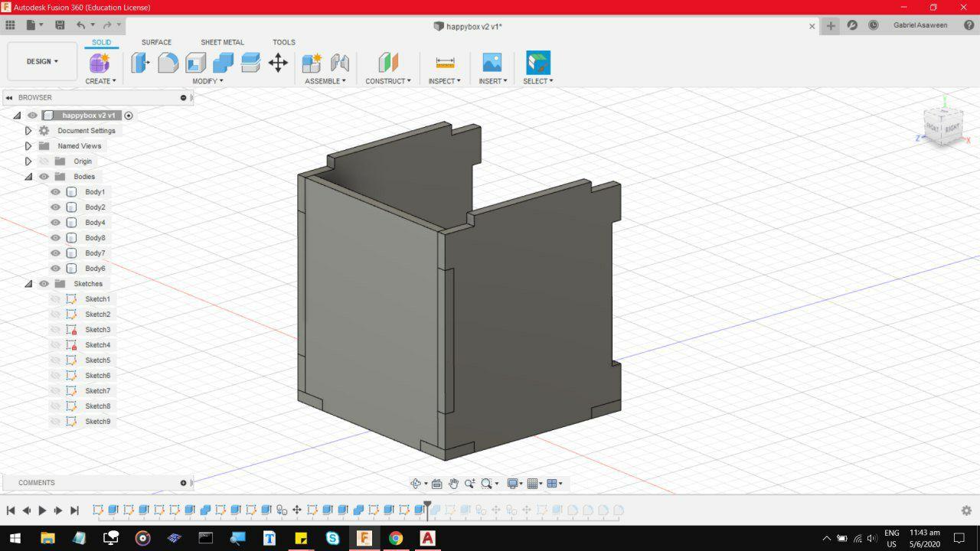Select the Joint tool
980x551 pixels.
[x=339, y=63]
